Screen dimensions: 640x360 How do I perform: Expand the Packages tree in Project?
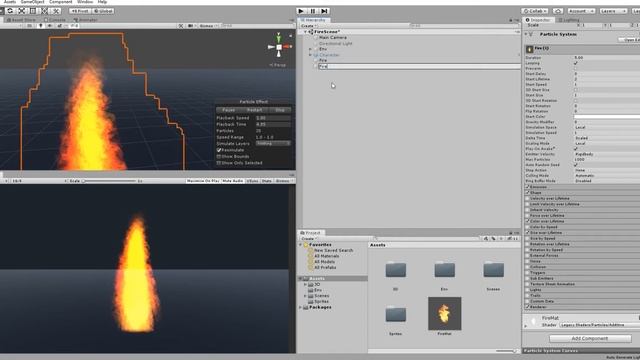tap(301, 307)
